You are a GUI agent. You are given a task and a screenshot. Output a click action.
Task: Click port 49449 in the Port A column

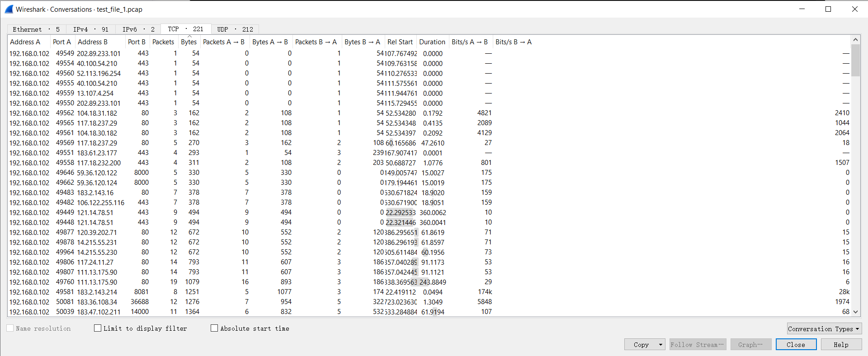[x=65, y=212]
